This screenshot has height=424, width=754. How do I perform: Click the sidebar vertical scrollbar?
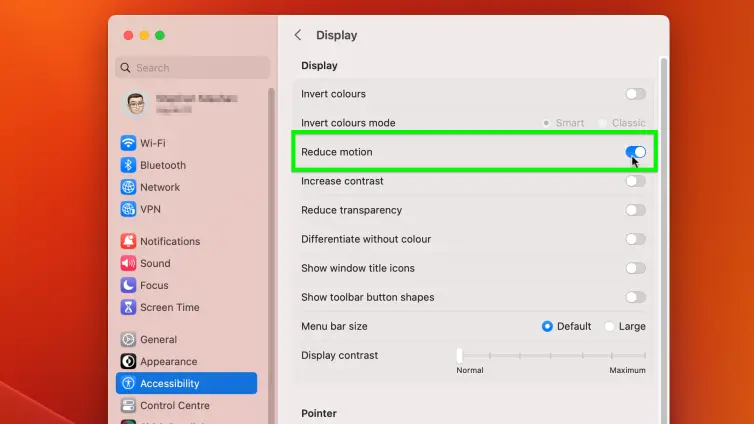click(x=272, y=255)
